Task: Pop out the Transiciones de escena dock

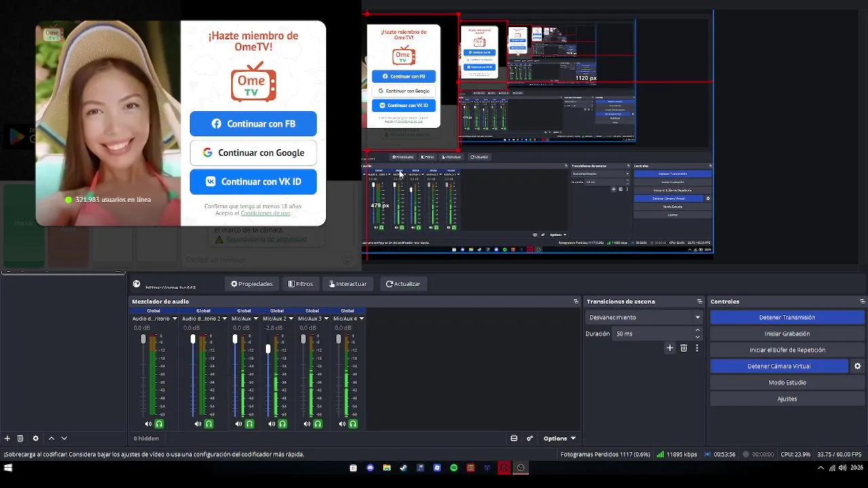Action: click(x=700, y=302)
